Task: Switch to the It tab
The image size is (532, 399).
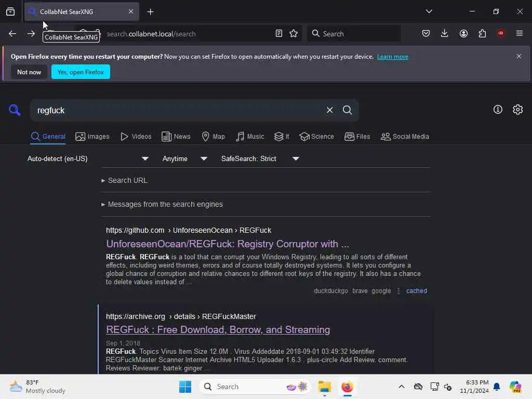Action: click(282, 137)
